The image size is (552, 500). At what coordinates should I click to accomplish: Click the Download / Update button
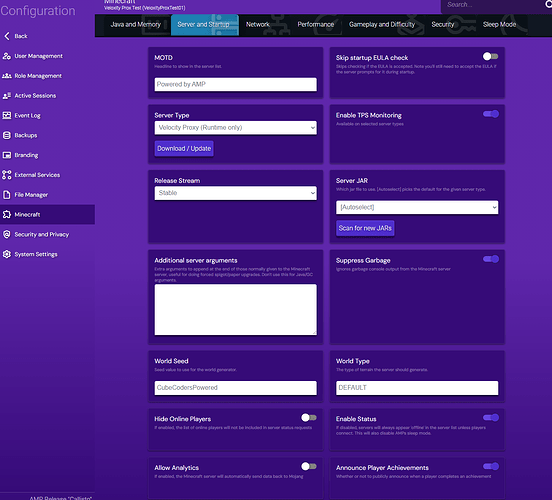pos(184,149)
